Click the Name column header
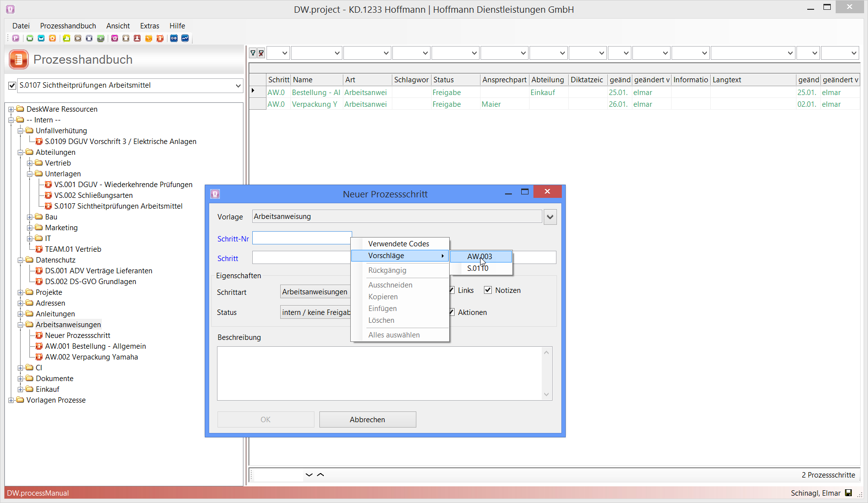Viewport: 868px width, 503px height. coord(316,80)
